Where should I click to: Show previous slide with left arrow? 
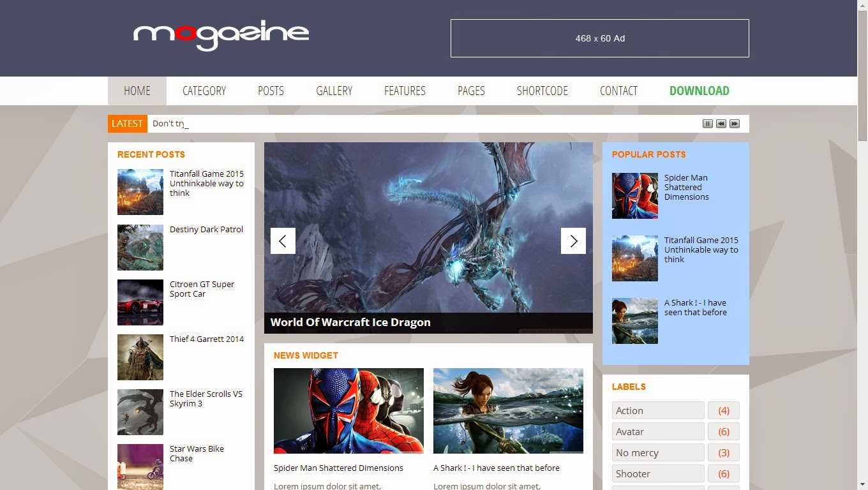coord(283,241)
